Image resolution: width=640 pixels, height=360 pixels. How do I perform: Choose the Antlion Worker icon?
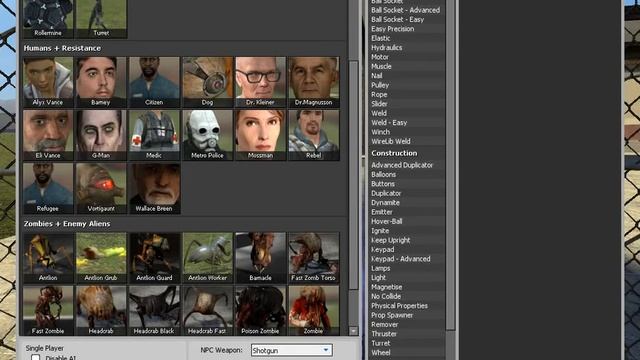(x=207, y=258)
